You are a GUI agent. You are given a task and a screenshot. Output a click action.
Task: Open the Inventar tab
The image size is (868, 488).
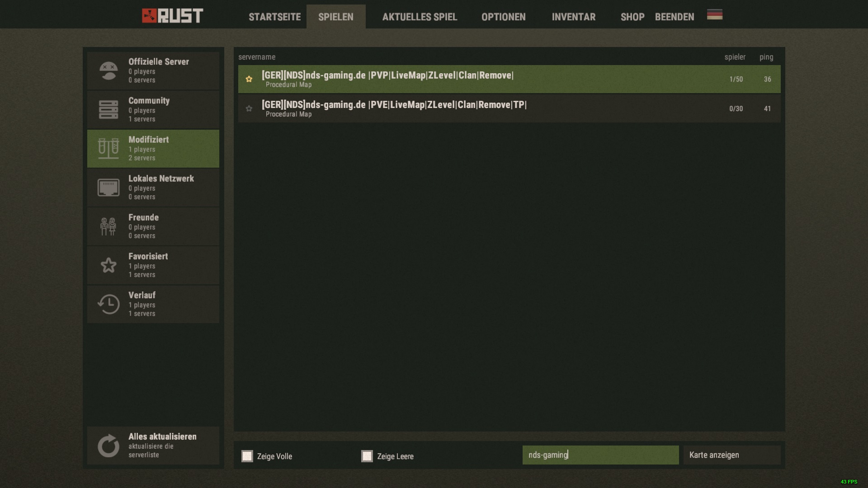pos(573,17)
